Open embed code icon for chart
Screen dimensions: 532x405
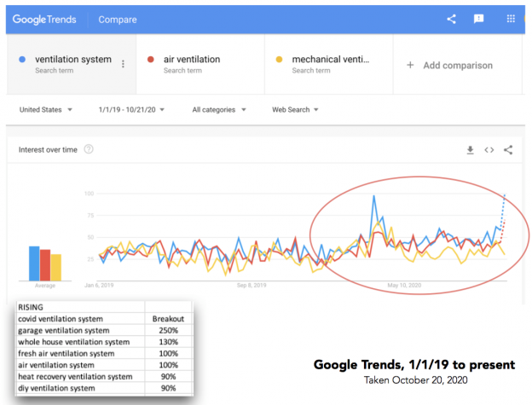[489, 150]
